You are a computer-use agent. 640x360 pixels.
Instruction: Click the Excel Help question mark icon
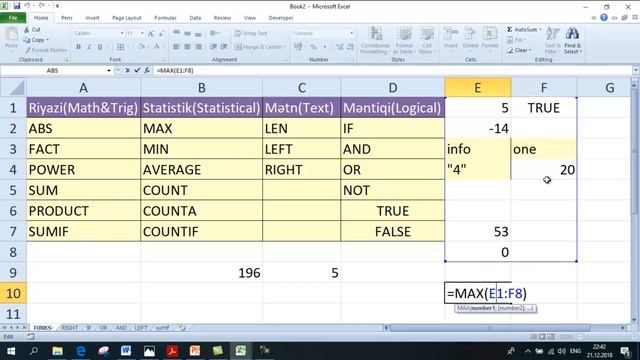(604, 18)
